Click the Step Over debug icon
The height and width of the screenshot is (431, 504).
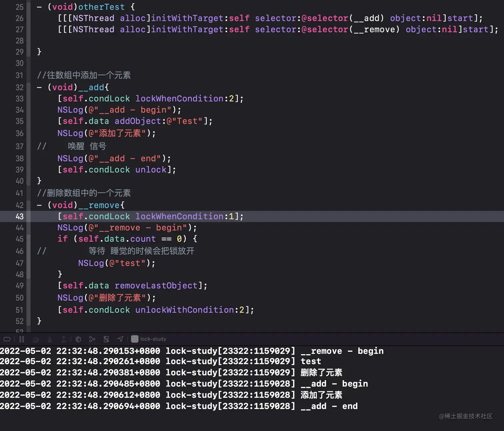pos(36,339)
